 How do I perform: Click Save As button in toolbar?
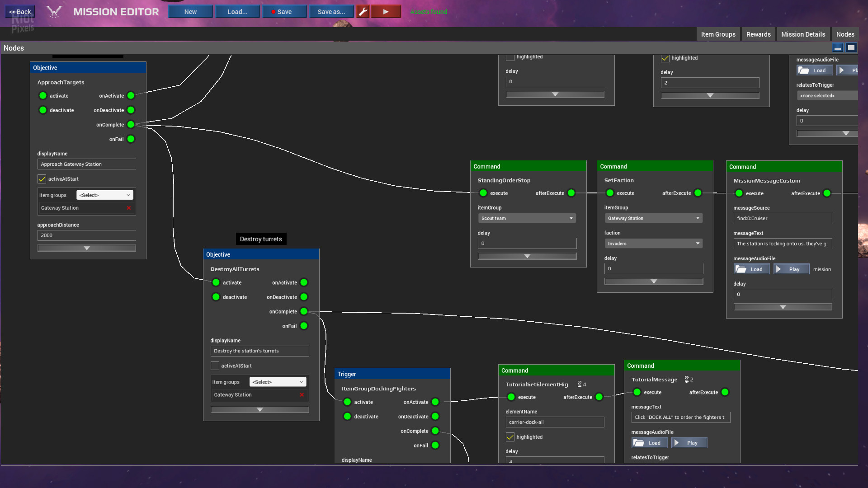pyautogui.click(x=331, y=11)
